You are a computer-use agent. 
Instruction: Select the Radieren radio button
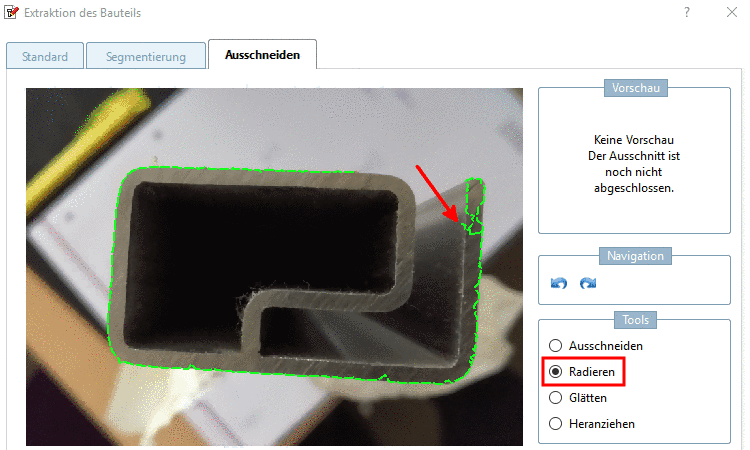[x=555, y=372]
